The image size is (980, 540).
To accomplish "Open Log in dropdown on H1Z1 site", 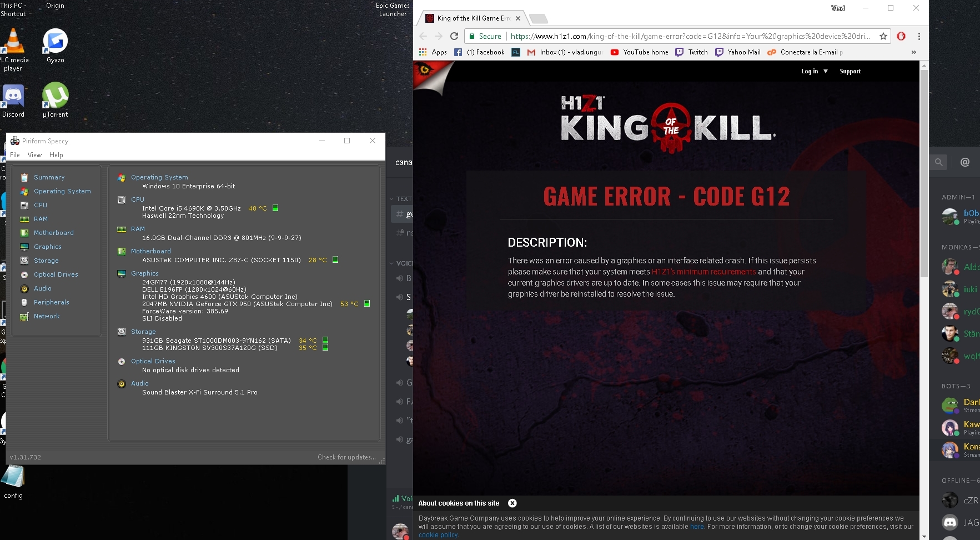I will [x=815, y=71].
